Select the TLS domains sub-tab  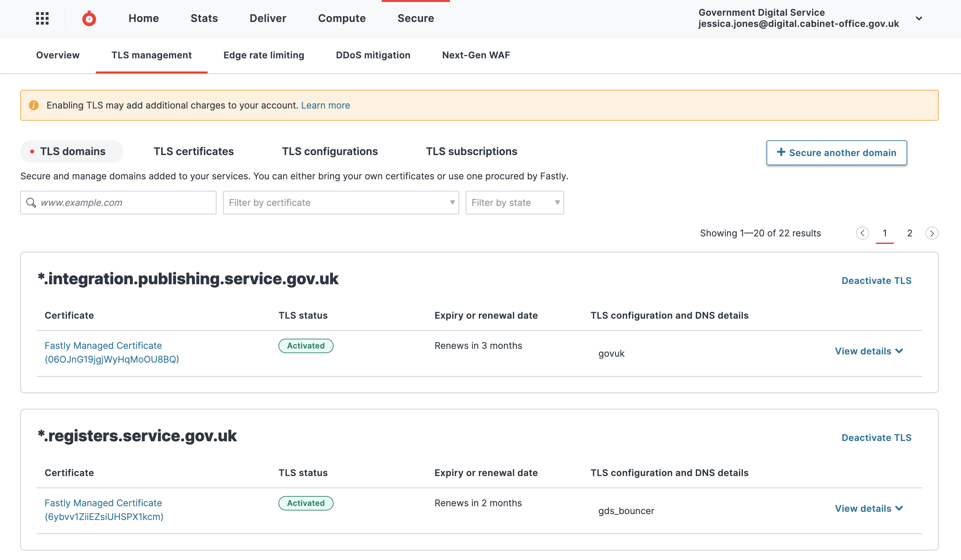(72, 151)
